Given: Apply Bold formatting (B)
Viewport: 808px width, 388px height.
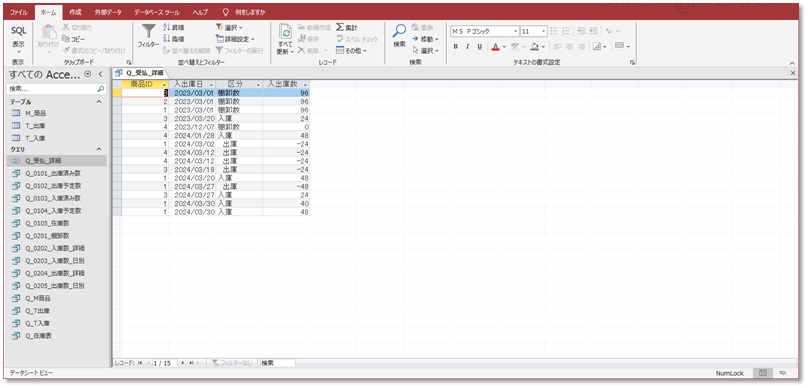Looking at the screenshot, I should (456, 46).
